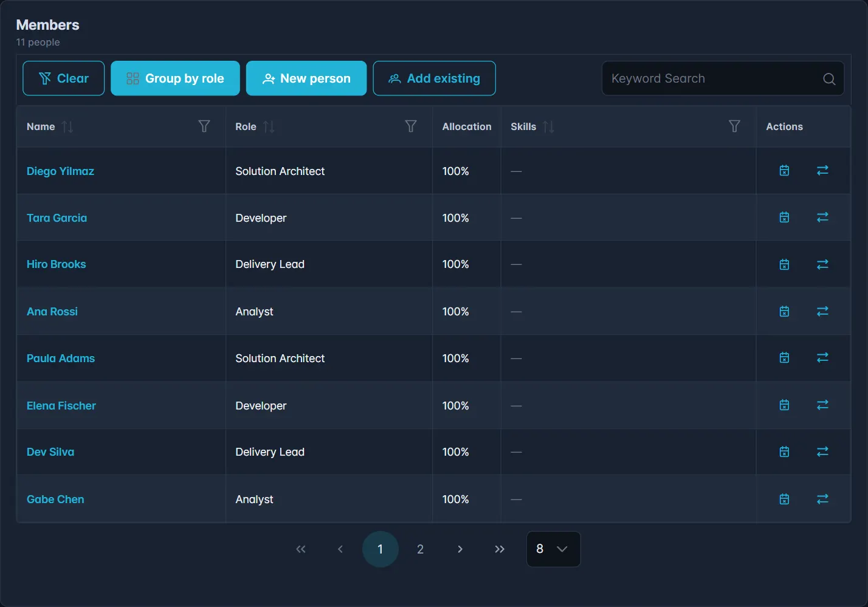Viewport: 868px width, 607px height.
Task: Click Add existing button
Action: 434,78
